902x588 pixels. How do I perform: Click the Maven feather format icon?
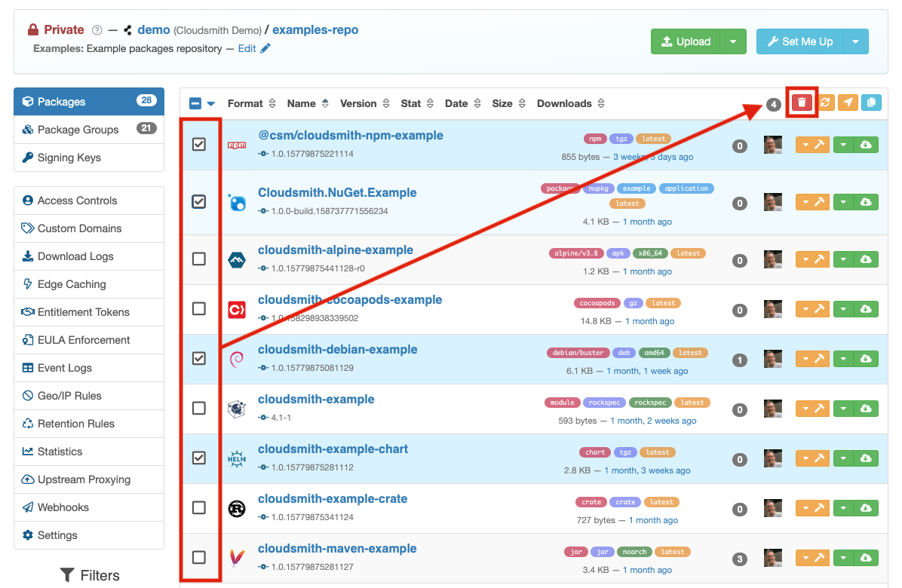(237, 558)
